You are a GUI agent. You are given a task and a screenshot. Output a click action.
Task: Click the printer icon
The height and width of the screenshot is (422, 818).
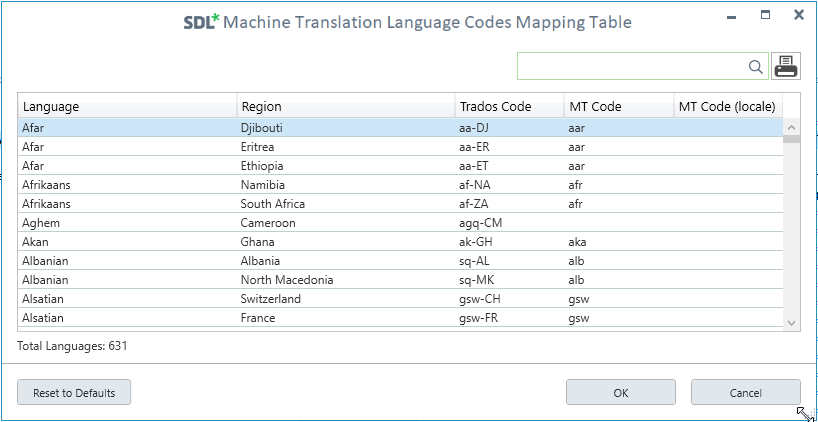point(786,66)
